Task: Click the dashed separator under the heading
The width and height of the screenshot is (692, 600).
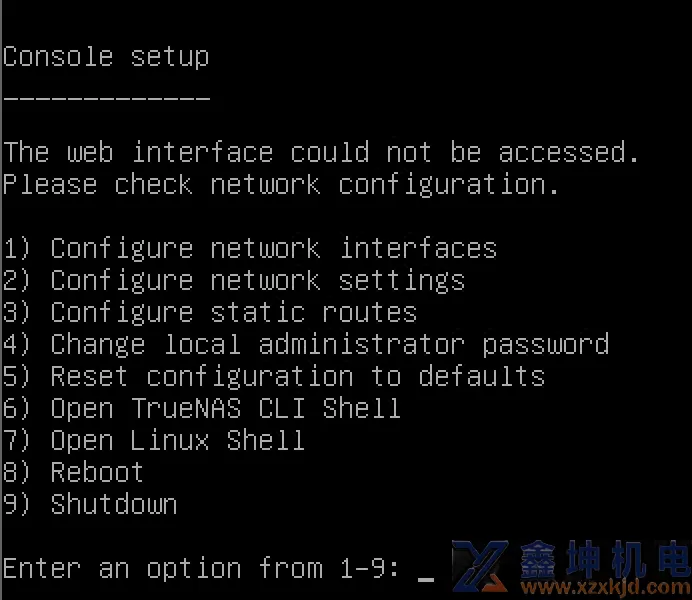Action: [106, 98]
